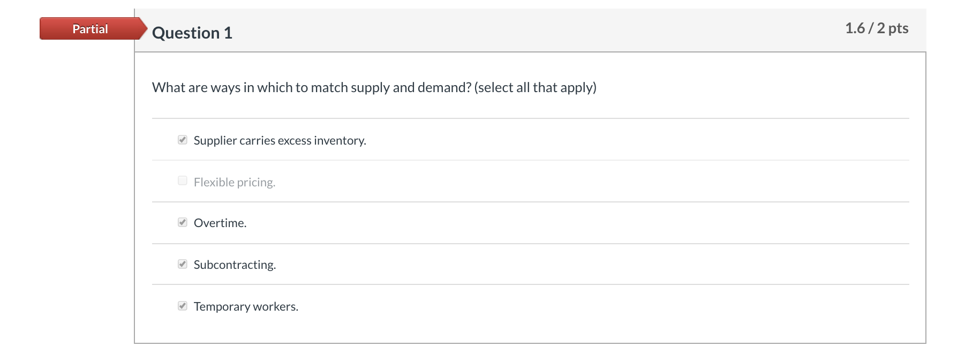Toggle the Subcontracting checkbox
The width and height of the screenshot is (980, 361).
click(x=183, y=264)
